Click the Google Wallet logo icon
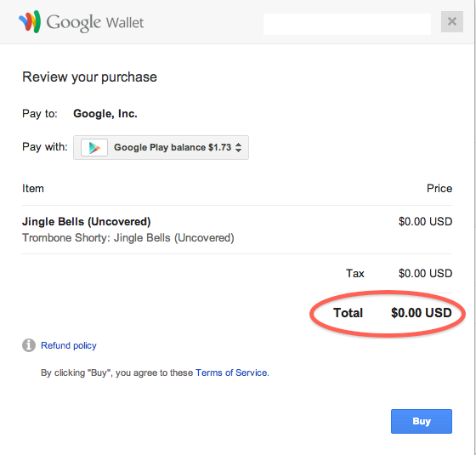 [x=30, y=21]
